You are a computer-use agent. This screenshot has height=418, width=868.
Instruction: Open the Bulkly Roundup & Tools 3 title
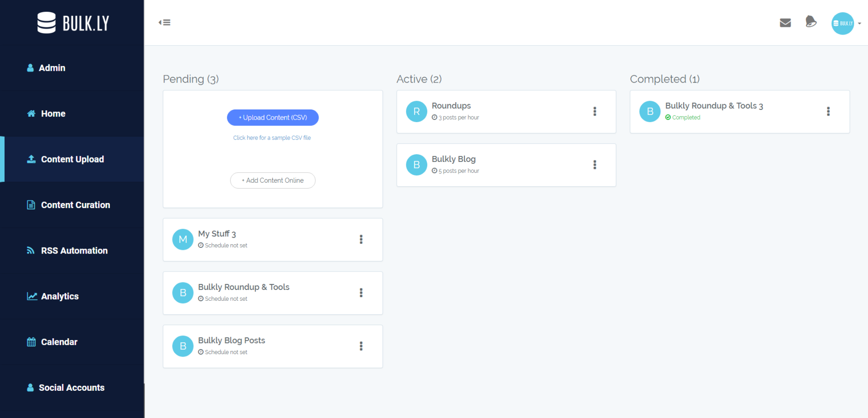[714, 106]
